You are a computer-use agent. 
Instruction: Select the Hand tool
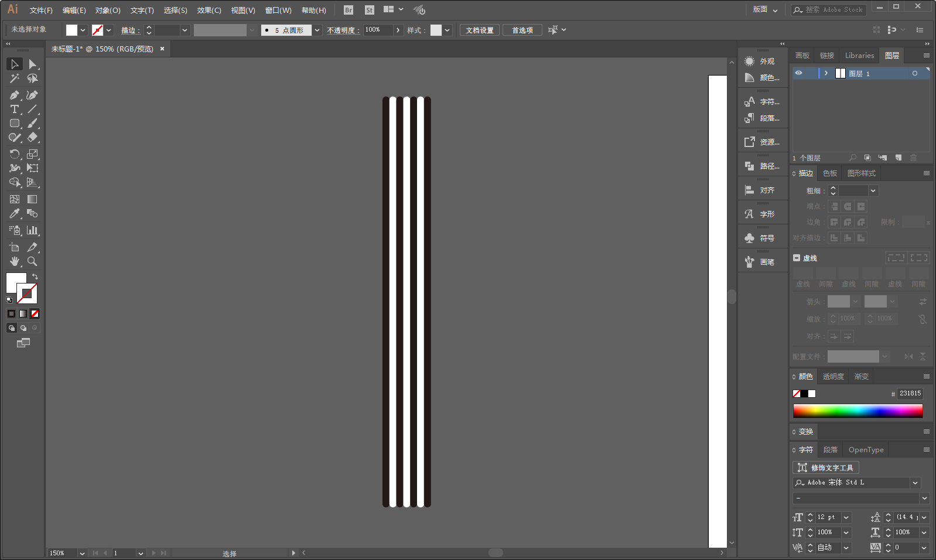coord(15,261)
